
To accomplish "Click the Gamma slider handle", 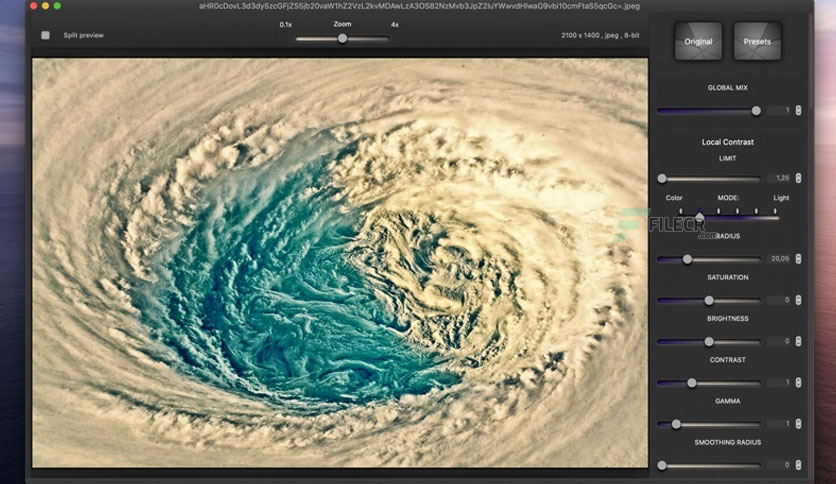I will pos(676,424).
